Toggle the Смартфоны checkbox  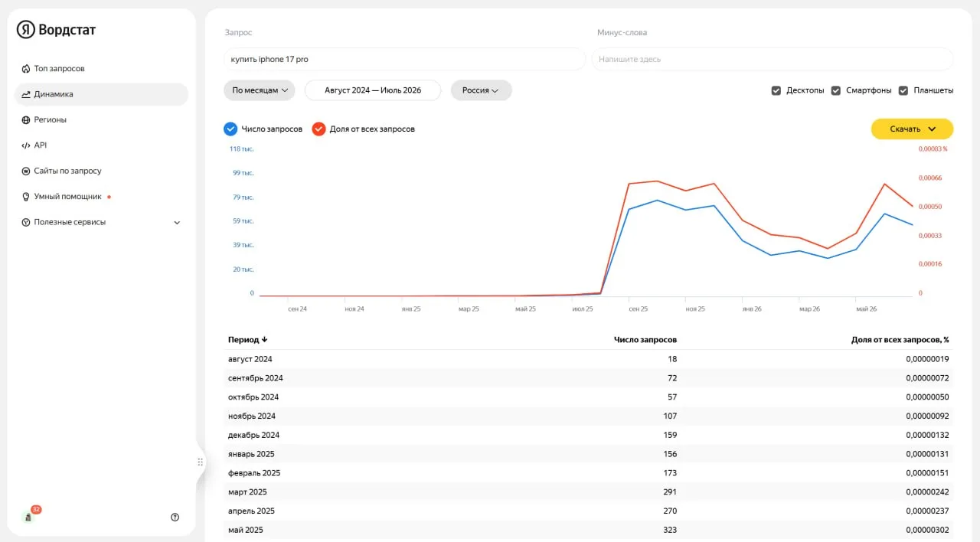[836, 90]
